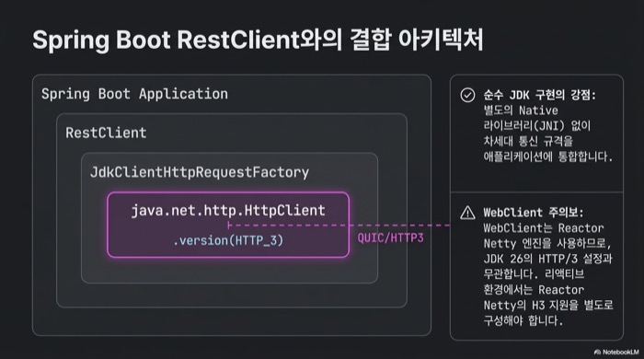Click the 'Netty 엔진을 사용하므로,' text line
The image size is (644, 359).
click(x=547, y=244)
